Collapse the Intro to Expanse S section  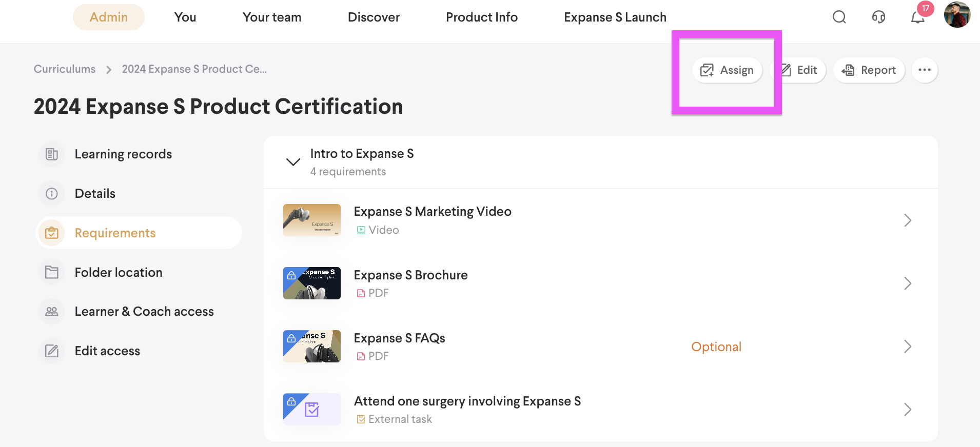coord(293,162)
